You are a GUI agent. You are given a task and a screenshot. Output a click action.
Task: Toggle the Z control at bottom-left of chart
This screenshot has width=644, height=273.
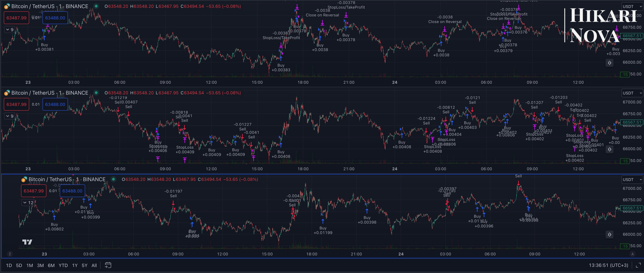coord(10,254)
